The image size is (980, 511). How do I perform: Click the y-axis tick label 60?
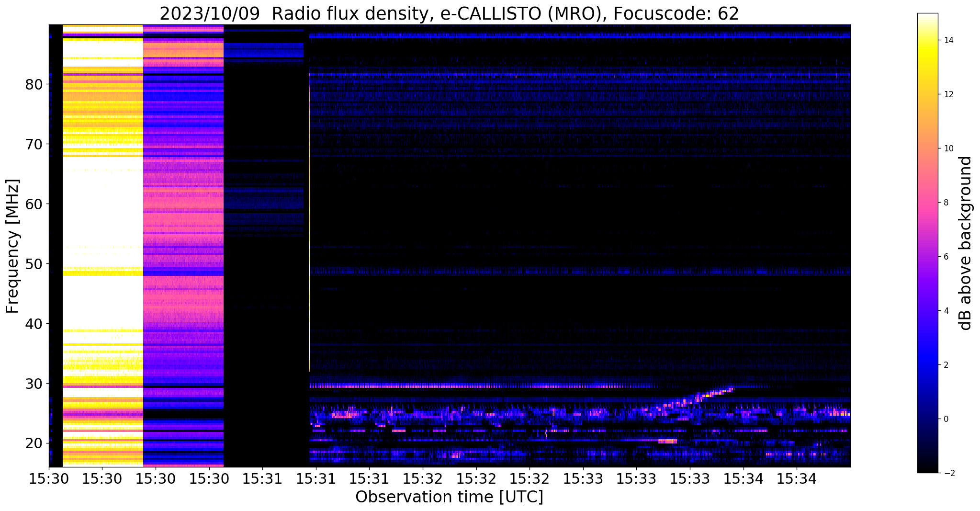[34, 204]
